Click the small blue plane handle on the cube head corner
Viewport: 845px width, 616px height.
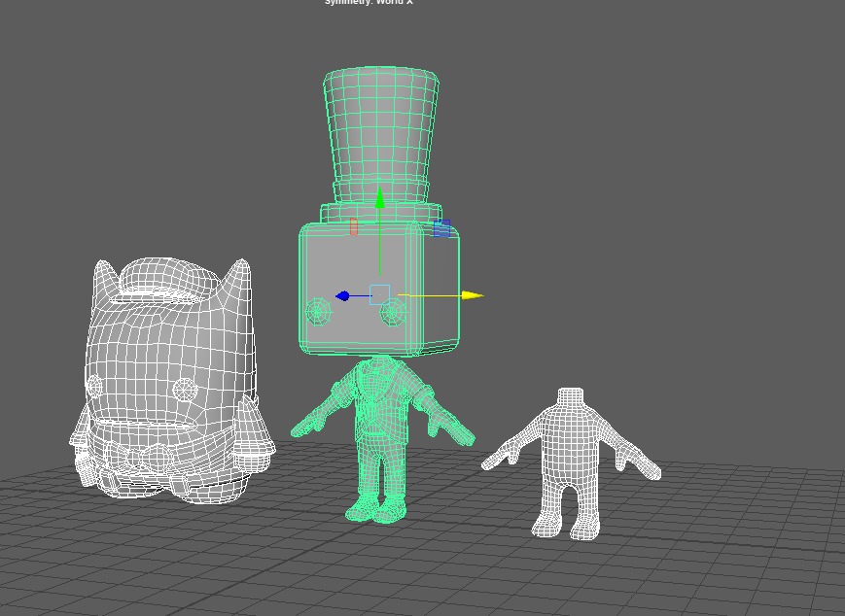pos(441,228)
